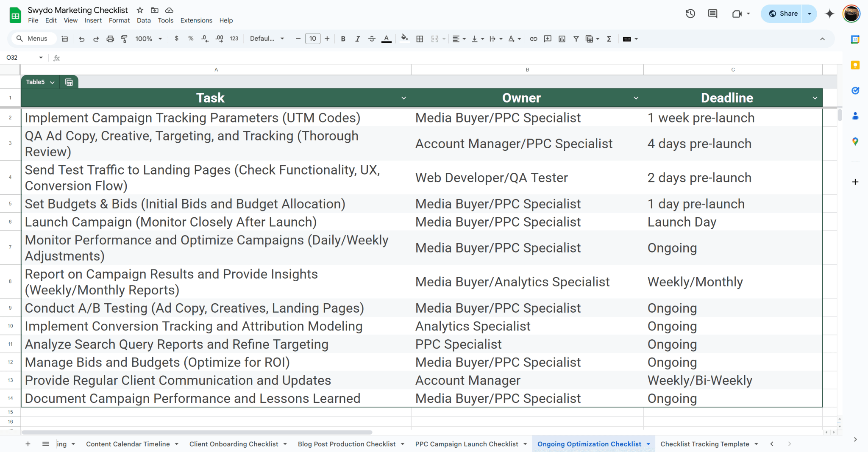
Task: Select the paint format tool
Action: pos(124,39)
